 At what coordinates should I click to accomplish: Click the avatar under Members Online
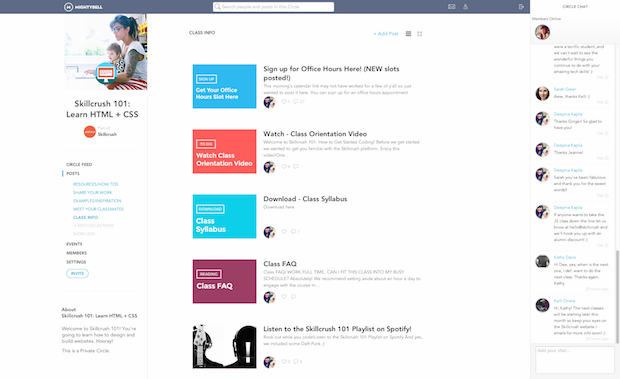[542, 32]
